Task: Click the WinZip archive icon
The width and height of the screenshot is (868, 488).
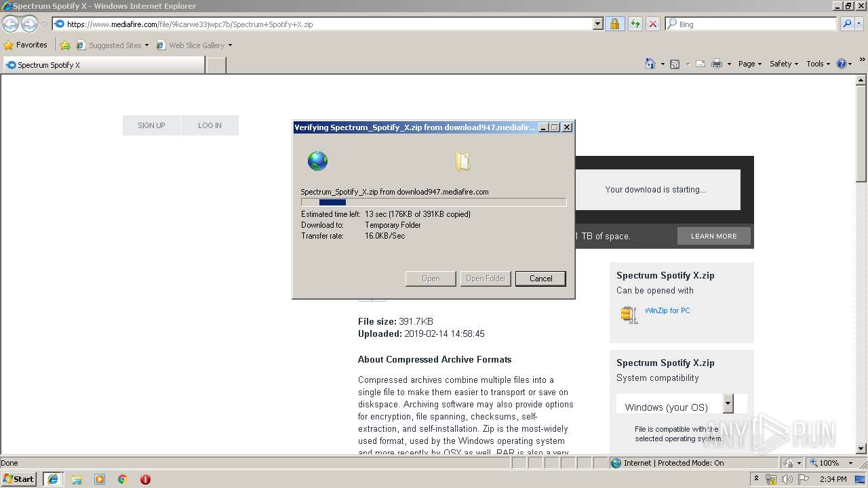Action: (x=629, y=314)
